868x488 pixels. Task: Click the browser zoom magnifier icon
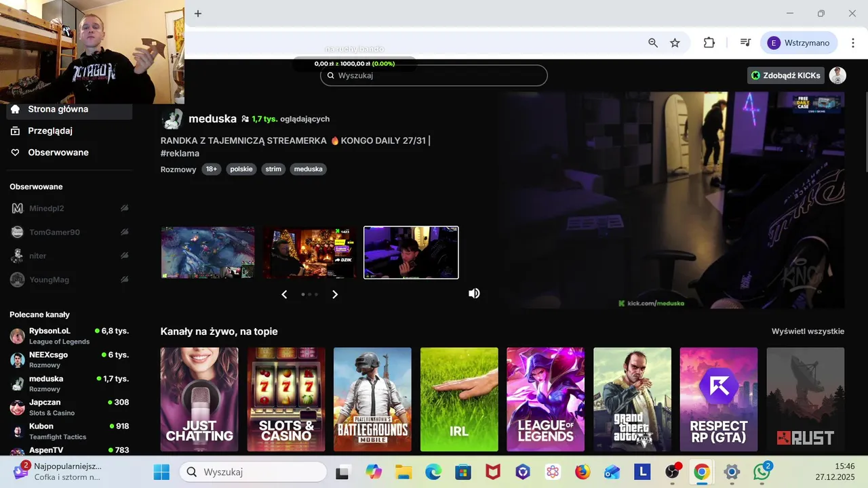click(x=653, y=43)
